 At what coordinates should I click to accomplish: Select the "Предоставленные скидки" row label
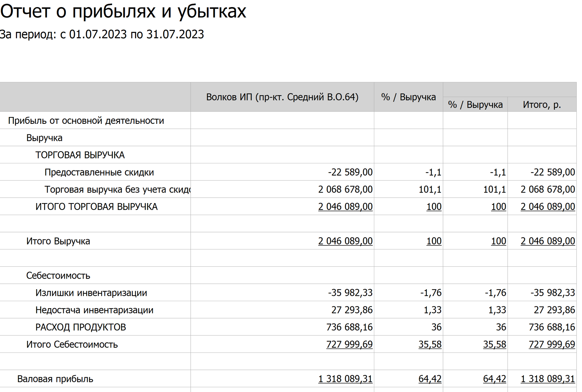(x=99, y=172)
